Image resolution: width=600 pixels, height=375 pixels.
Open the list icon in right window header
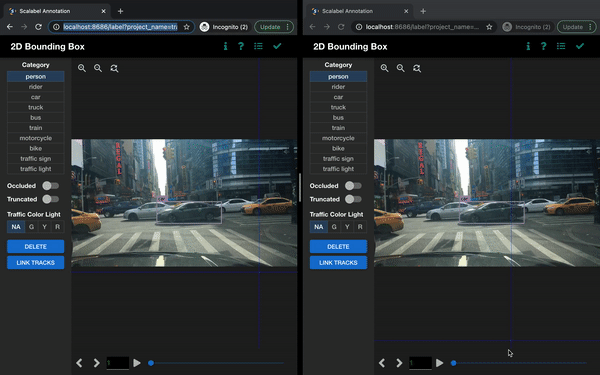561,46
